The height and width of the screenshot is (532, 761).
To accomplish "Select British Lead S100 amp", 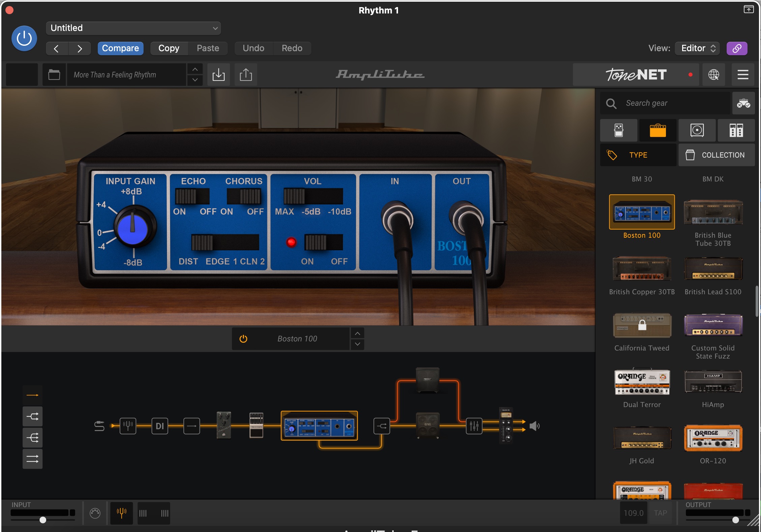I will point(713,269).
